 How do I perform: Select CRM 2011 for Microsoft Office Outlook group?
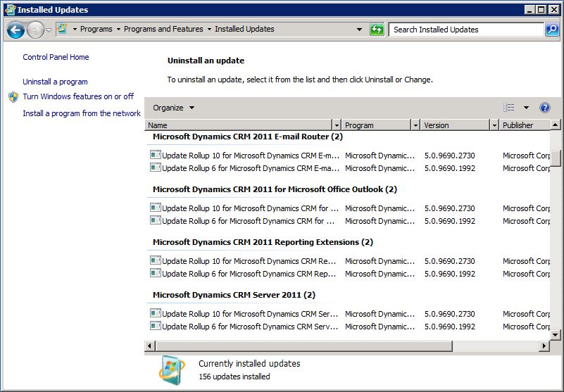tap(275, 189)
